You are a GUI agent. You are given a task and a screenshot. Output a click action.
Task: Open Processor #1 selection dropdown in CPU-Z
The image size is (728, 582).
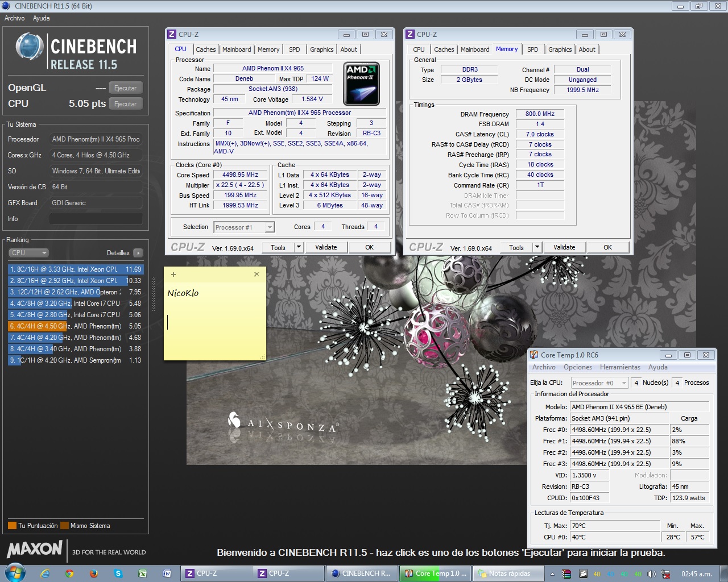tap(244, 227)
